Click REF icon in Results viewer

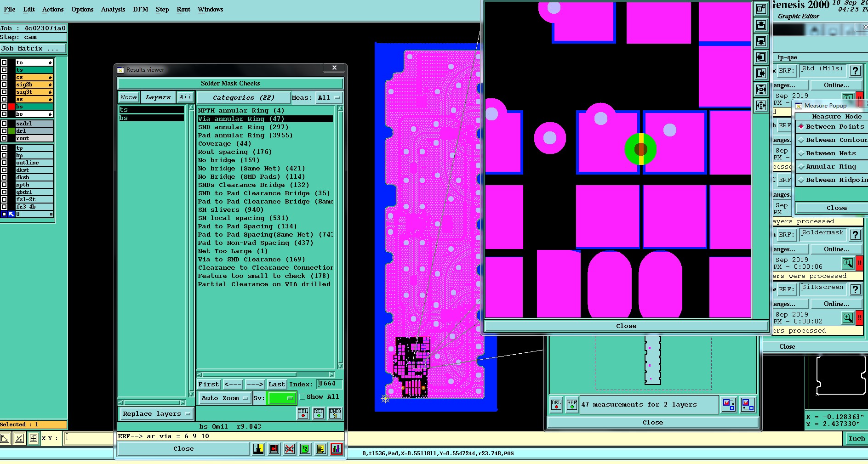(319, 413)
